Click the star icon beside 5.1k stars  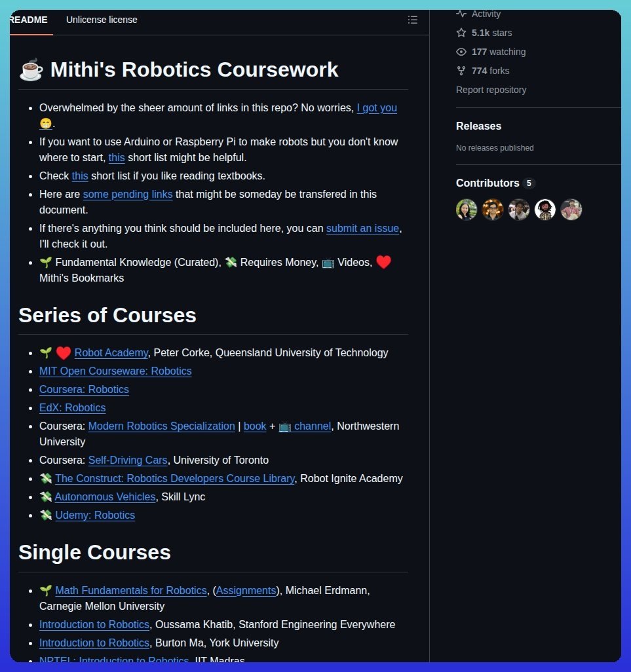461,33
